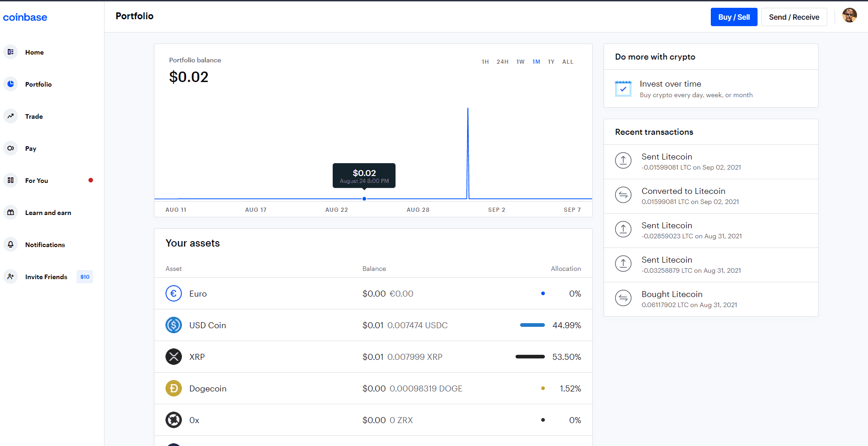Click the Coinbase logo
This screenshot has width=868, height=446.
coord(25,17)
